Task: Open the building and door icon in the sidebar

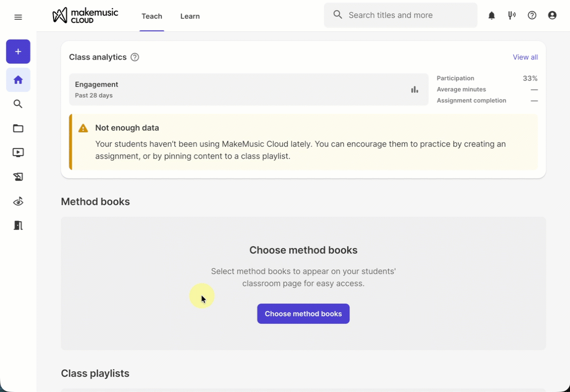Action: point(18,226)
